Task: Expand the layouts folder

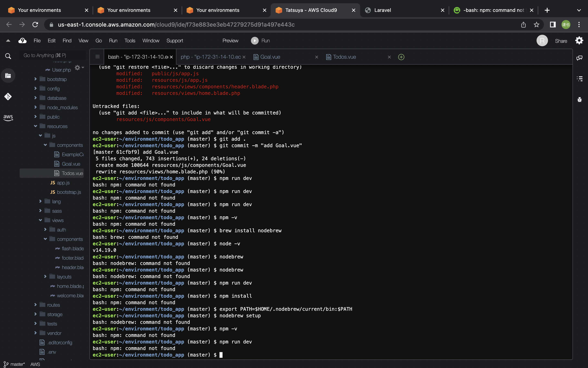Action: [45, 277]
